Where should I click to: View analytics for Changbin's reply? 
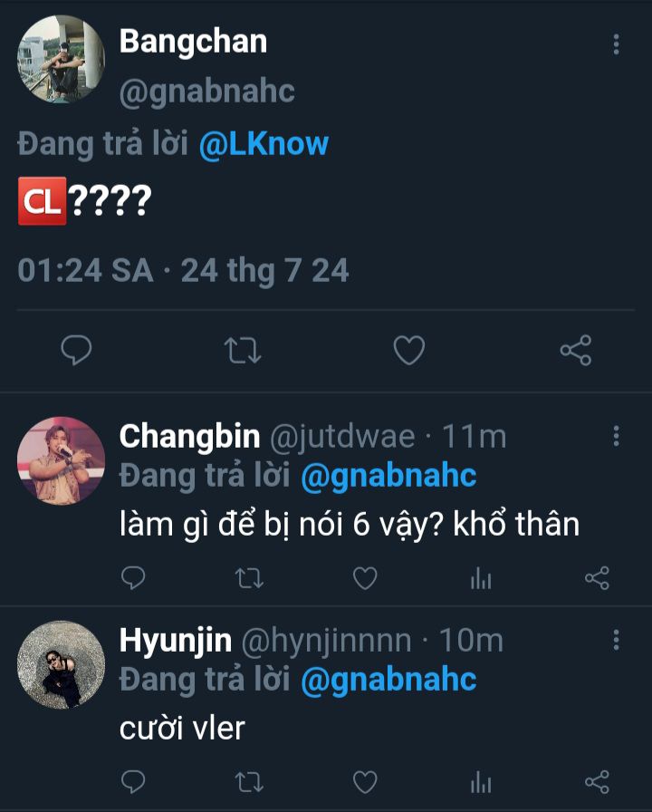[x=481, y=577]
